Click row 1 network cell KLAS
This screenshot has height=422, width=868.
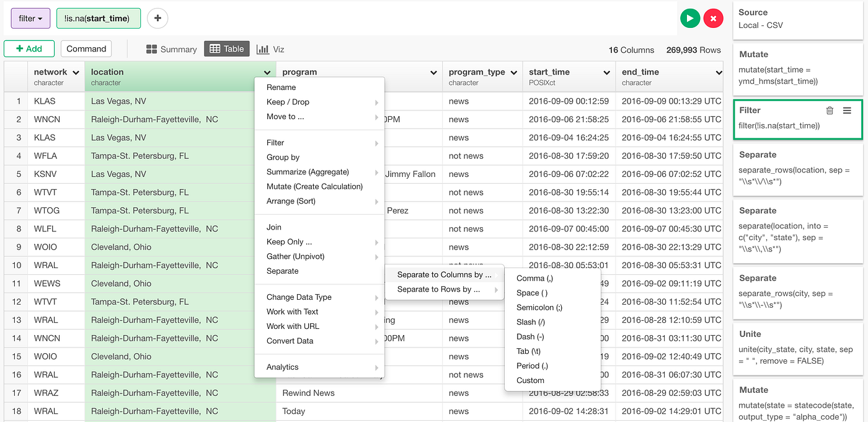[x=56, y=101]
